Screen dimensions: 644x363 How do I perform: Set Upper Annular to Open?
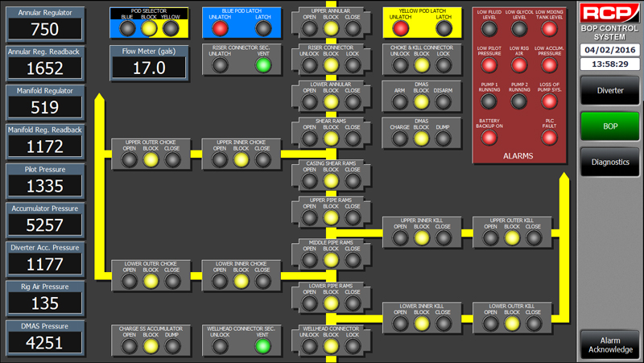click(309, 29)
